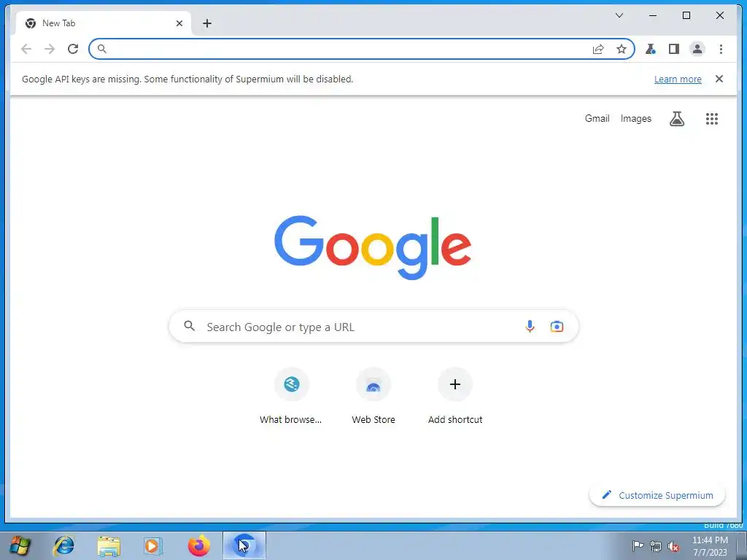The image size is (747, 560).
Task: Open the Web Store shortcut
Action: (x=373, y=396)
